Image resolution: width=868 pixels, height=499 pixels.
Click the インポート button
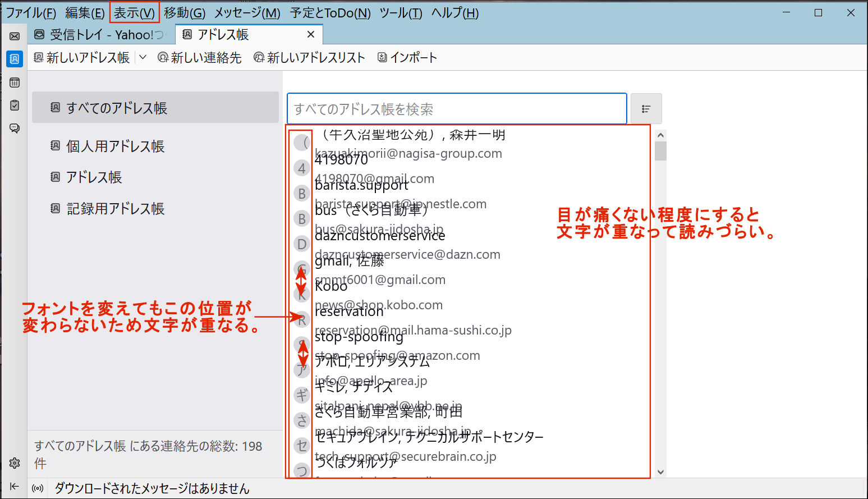407,57
